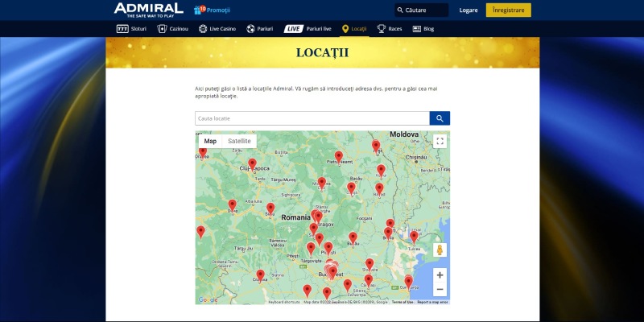This screenshot has height=322, width=644.
Task: Open Live Casino page
Action: tap(217, 28)
